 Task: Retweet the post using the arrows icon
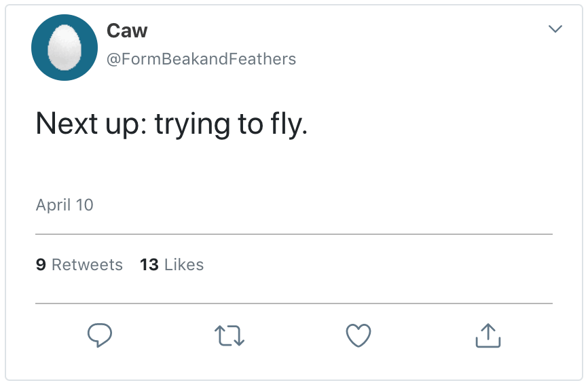pos(229,335)
